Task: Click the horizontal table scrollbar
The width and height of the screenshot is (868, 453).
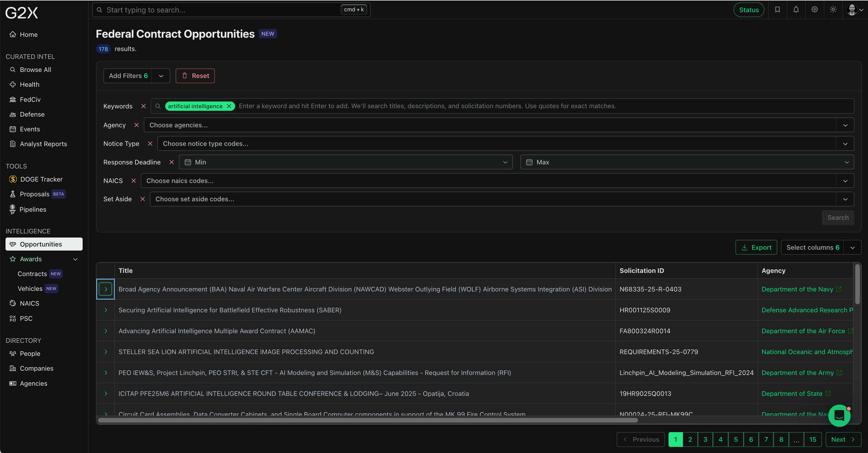Action: click(x=367, y=420)
